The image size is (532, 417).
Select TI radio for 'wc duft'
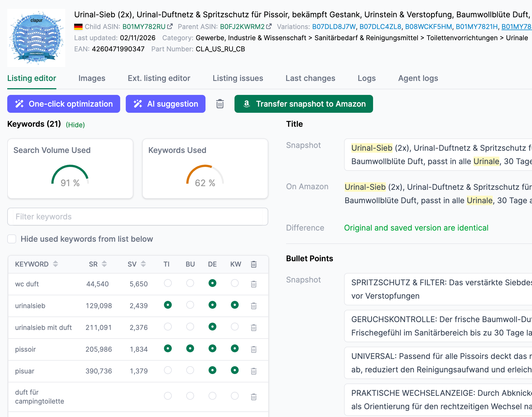[x=168, y=283]
